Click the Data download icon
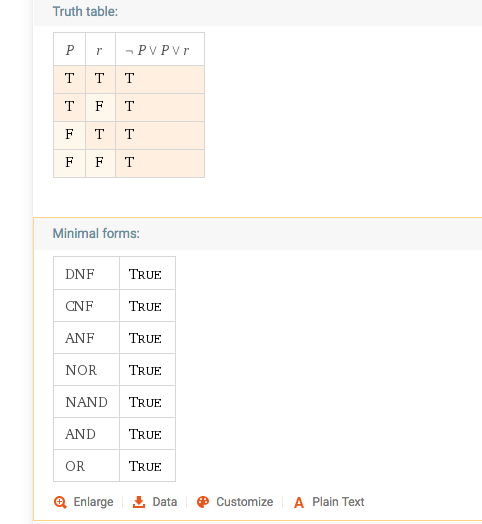Viewport: 482px width, 524px height. point(139,502)
